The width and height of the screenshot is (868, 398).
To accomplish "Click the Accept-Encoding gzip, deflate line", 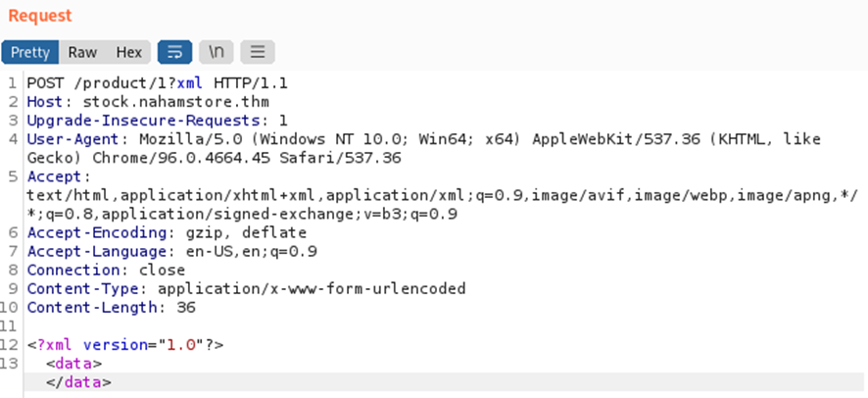I will click(167, 232).
